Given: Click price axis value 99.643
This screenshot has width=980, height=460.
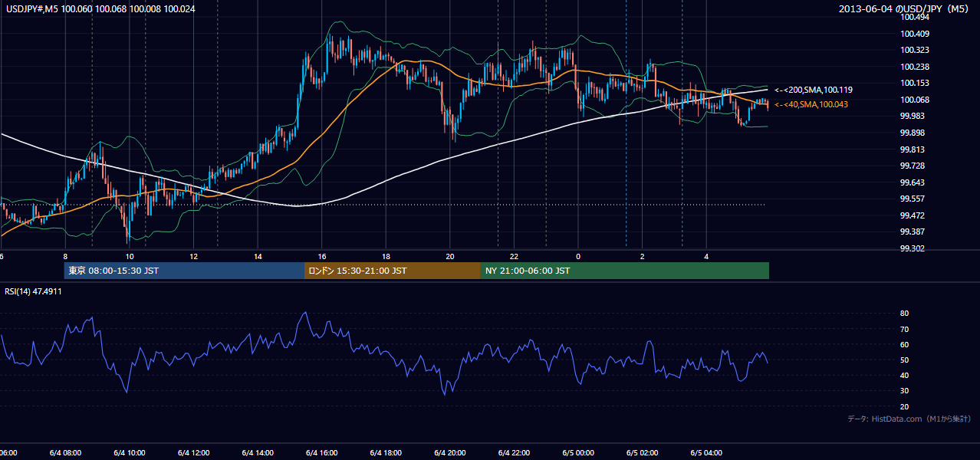Looking at the screenshot, I should (914, 182).
